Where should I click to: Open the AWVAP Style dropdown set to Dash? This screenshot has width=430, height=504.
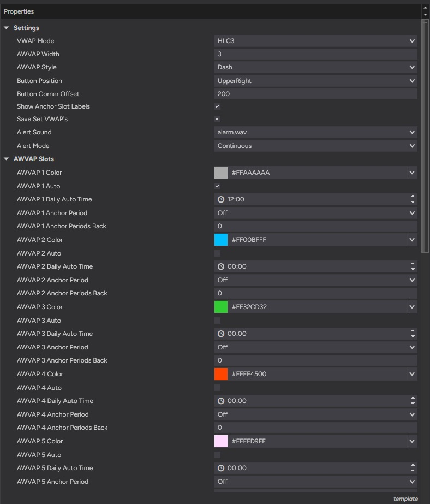pos(315,67)
